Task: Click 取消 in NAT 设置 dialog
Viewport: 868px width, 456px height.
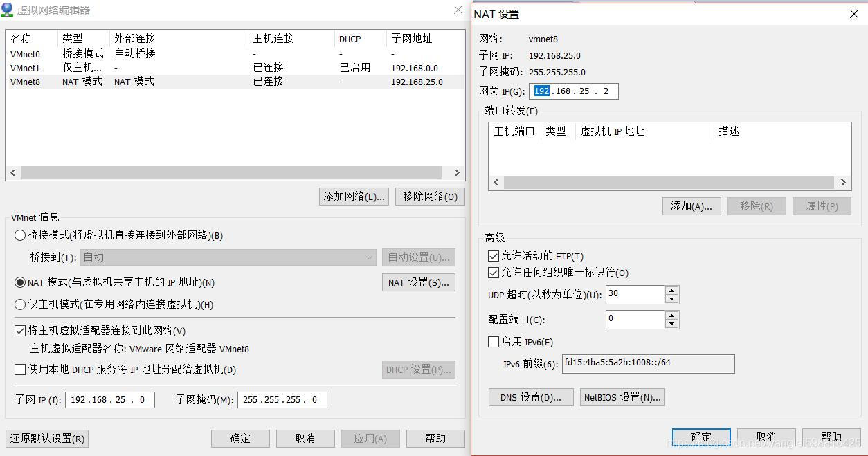Action: click(x=766, y=437)
